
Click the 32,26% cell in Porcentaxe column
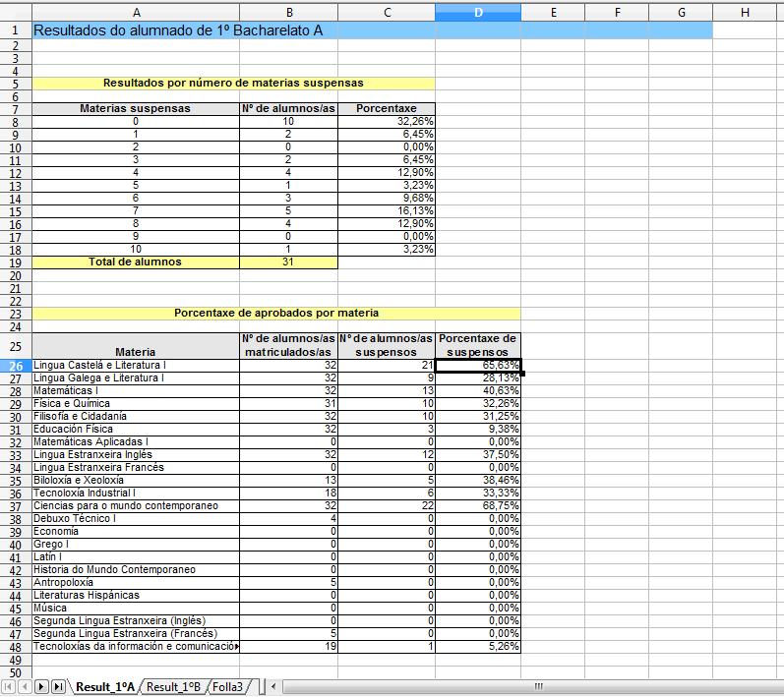[x=386, y=121]
